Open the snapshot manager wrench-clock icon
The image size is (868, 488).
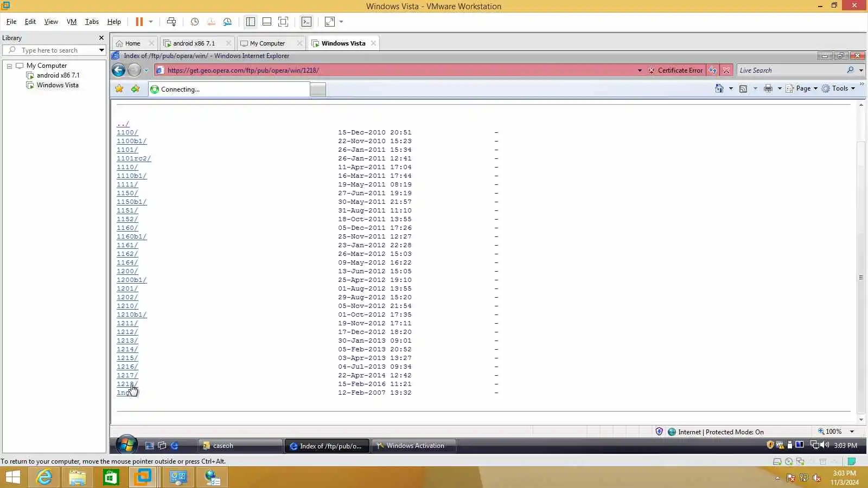pos(227,22)
